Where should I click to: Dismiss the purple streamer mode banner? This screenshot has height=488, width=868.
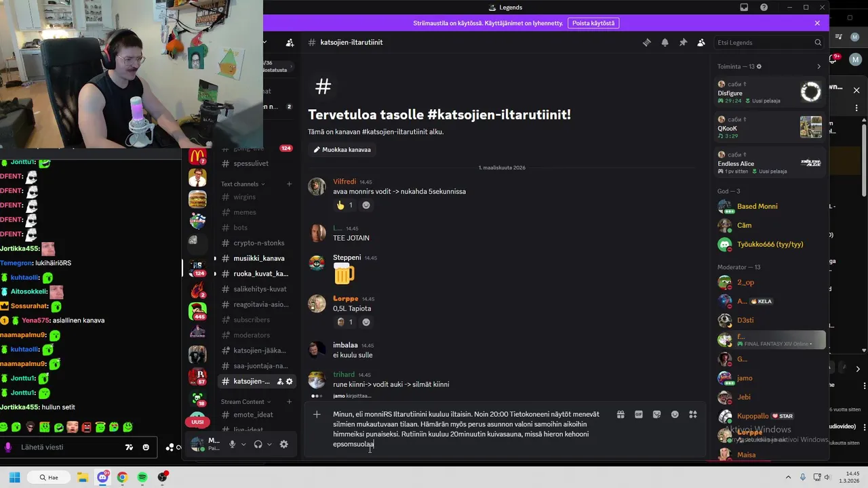tap(817, 23)
